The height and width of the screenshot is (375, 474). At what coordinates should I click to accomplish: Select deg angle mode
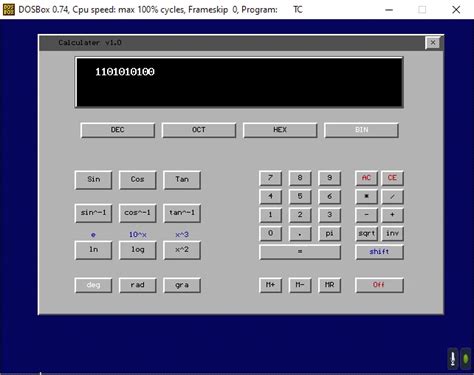[94, 285]
